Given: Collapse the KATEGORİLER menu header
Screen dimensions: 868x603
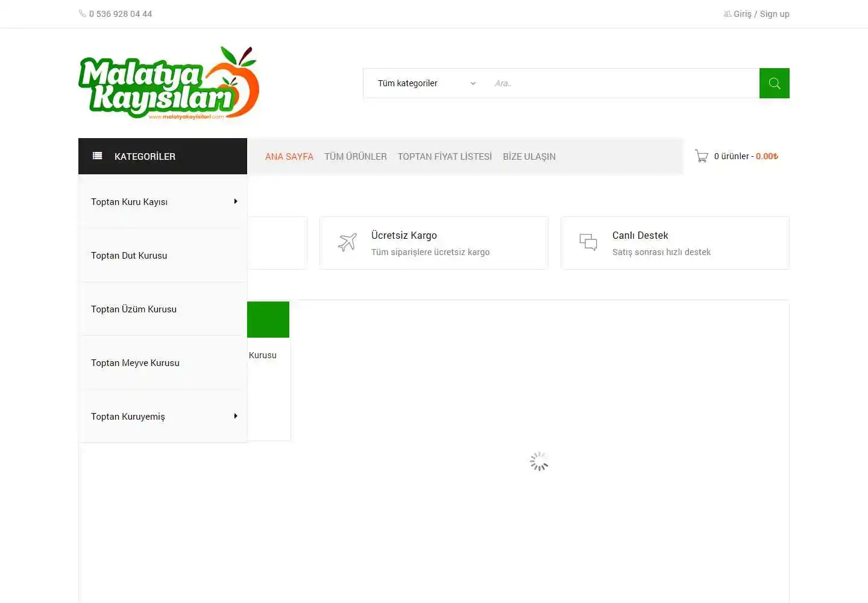Looking at the screenshot, I should click(163, 156).
